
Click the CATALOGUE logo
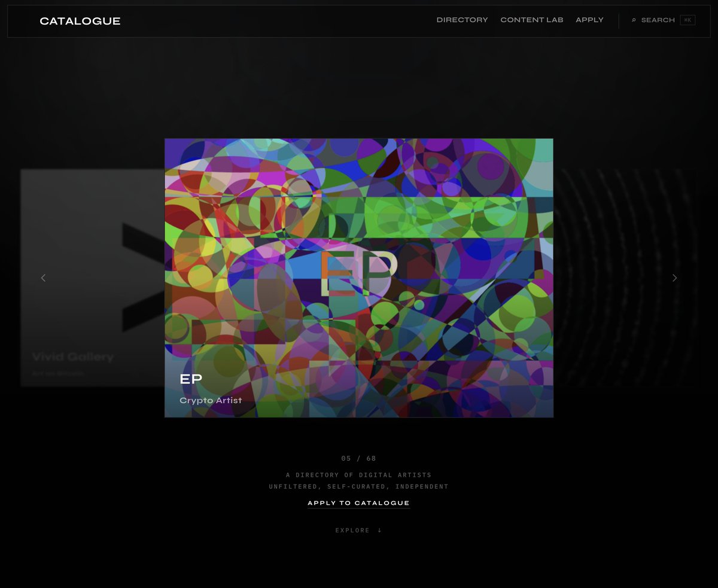(x=80, y=21)
